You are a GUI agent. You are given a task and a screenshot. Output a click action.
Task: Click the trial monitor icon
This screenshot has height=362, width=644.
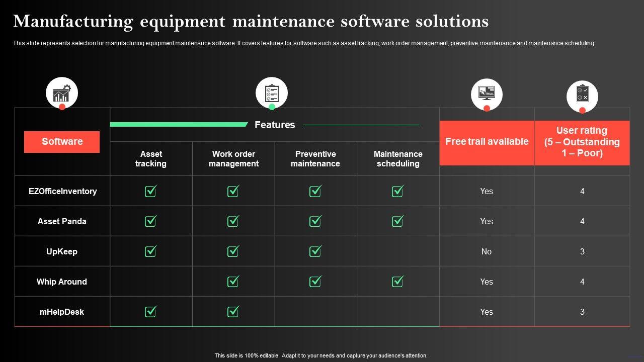[x=487, y=94]
